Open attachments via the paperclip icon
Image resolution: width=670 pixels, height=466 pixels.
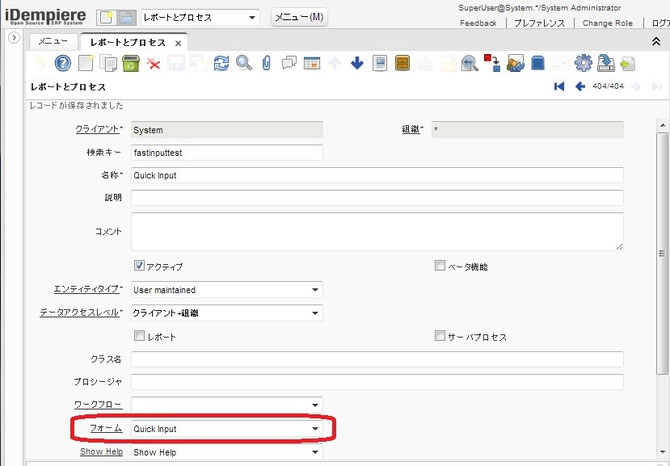point(267,63)
